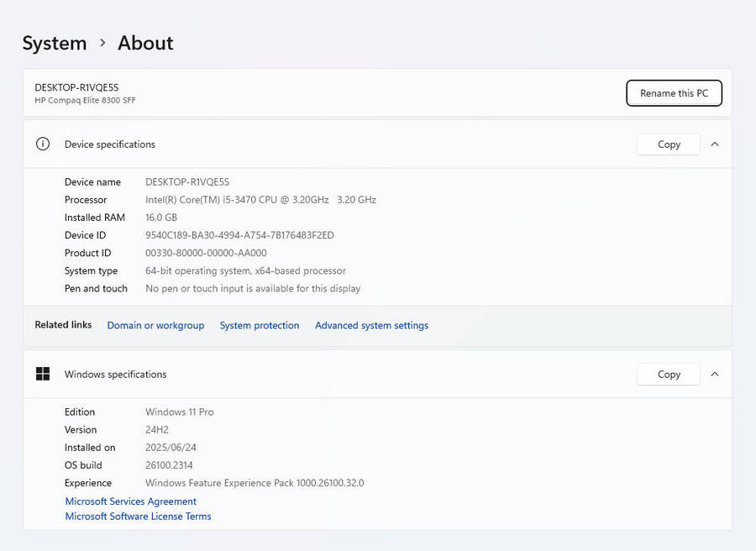Collapse the Device specifications section chevron
This screenshot has width=756, height=551.
tap(715, 144)
